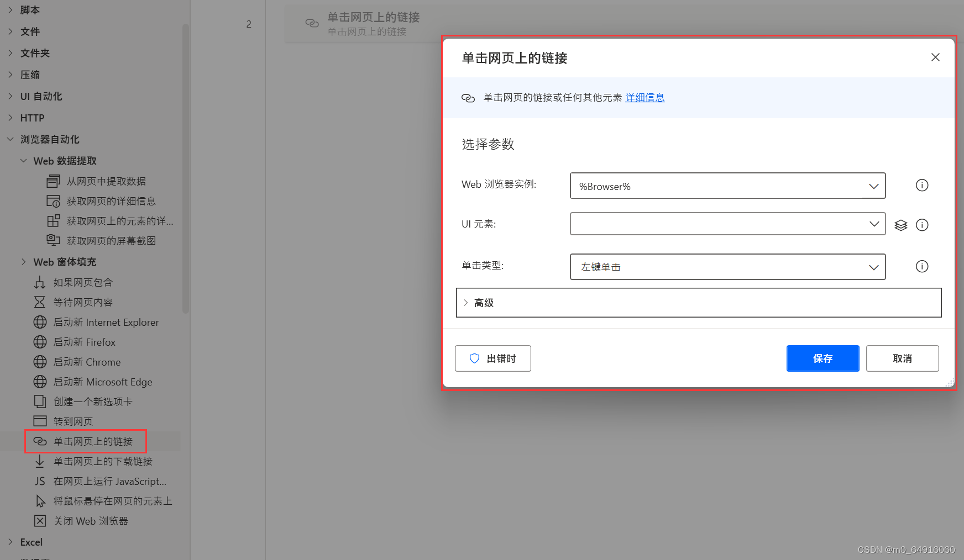Click the 关闭 Web 浏览器 action icon
964x560 pixels.
point(40,521)
